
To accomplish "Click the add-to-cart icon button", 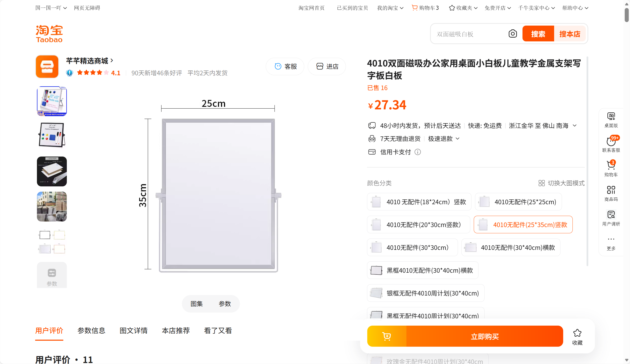I will pos(387,336).
